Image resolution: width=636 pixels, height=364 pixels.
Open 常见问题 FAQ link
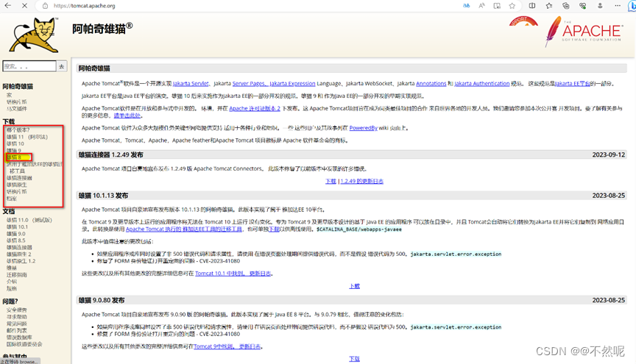coord(17,324)
